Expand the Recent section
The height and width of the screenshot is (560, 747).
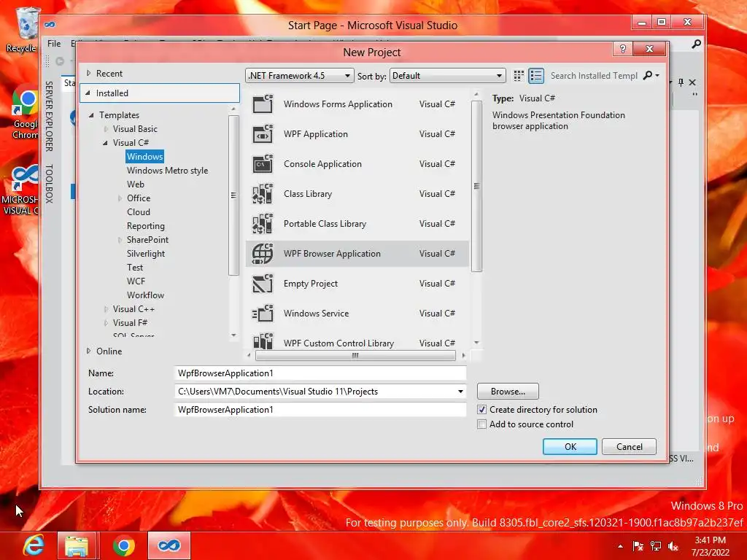coord(88,74)
